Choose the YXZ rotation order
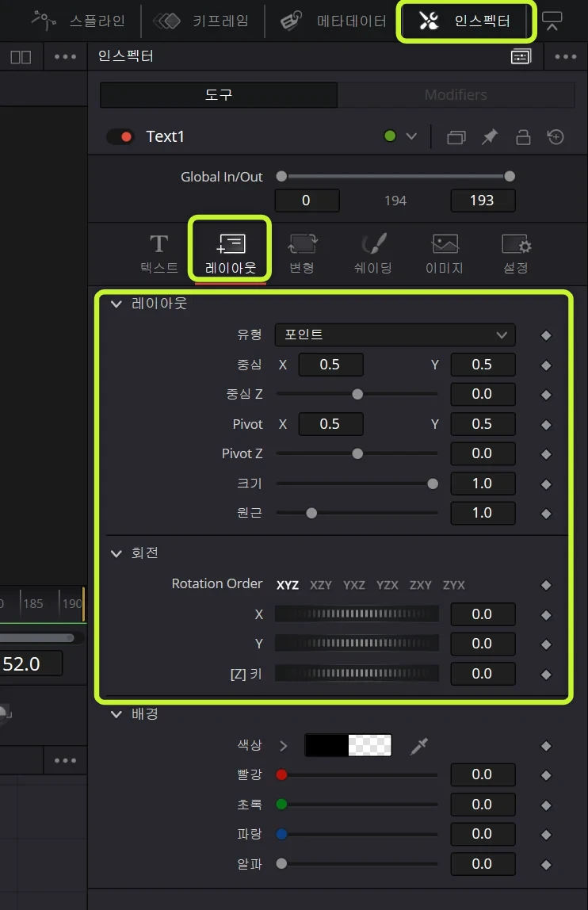The height and width of the screenshot is (910, 588). point(354,585)
